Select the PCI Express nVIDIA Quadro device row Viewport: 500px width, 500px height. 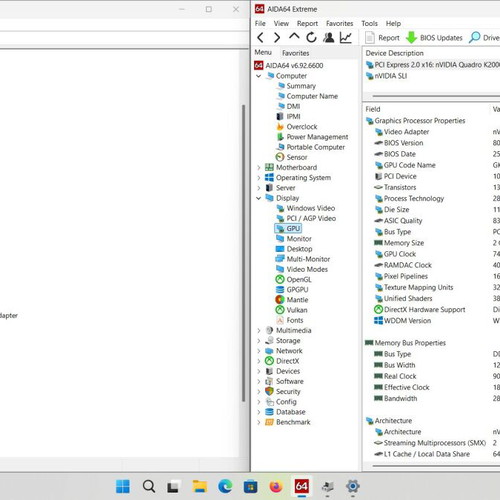click(432, 65)
